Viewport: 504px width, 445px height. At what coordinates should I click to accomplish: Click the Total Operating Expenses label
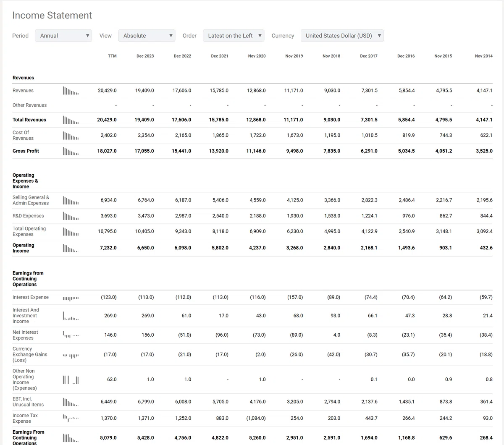(29, 231)
